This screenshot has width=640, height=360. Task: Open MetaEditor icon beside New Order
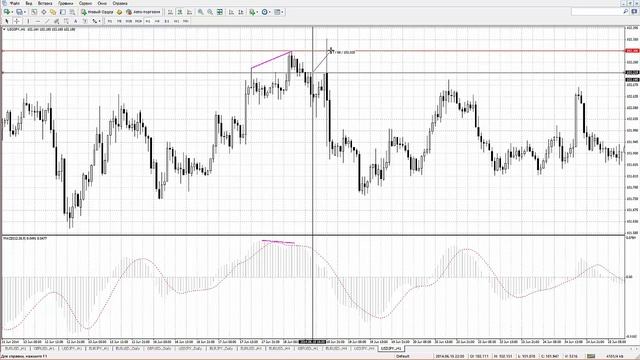tap(119, 12)
